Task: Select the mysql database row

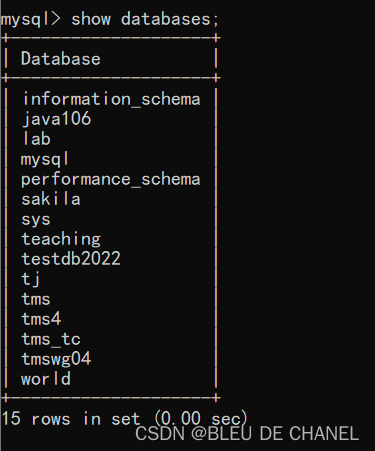Action: pyautogui.click(x=45, y=160)
